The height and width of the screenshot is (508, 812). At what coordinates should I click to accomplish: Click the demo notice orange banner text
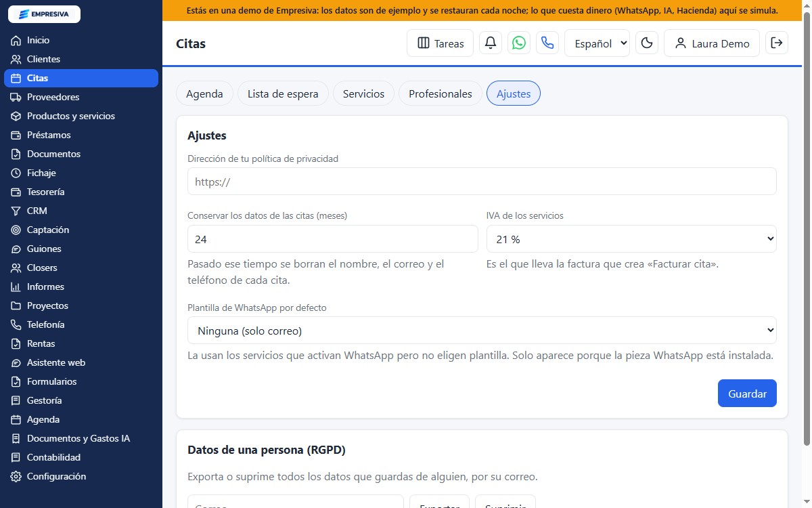click(x=482, y=11)
